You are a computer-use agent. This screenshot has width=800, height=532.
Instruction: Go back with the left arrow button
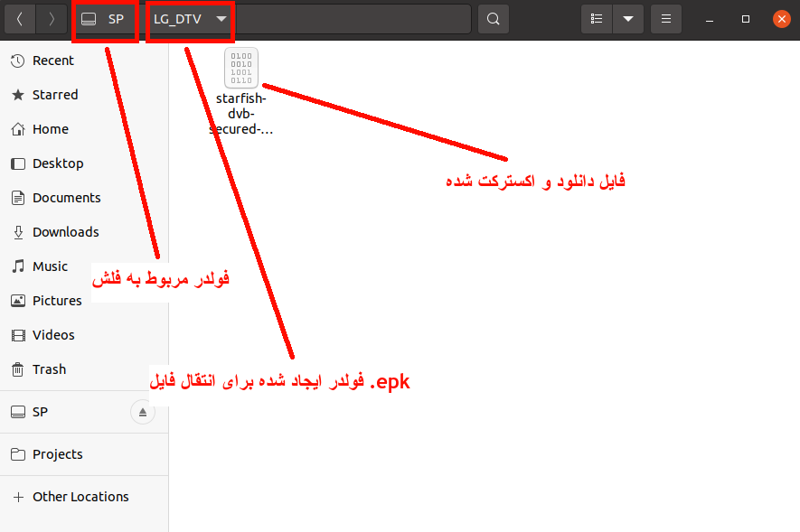pyautogui.click(x=20, y=19)
